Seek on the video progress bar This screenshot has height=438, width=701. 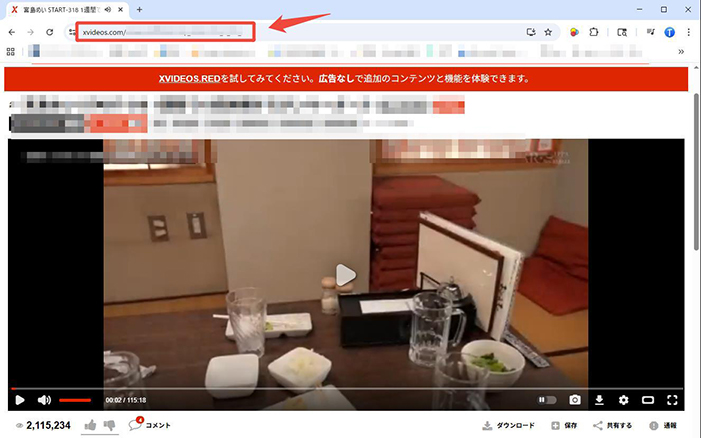point(347,389)
